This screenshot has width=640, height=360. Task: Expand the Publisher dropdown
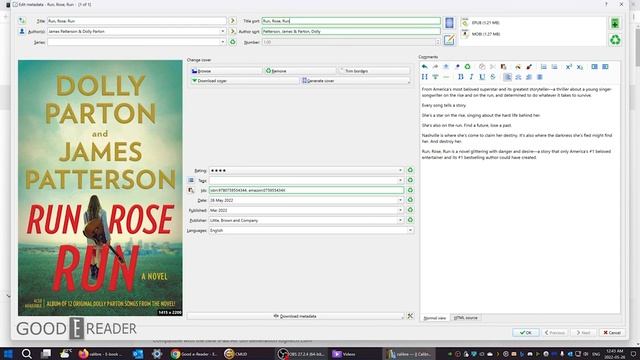(400, 220)
